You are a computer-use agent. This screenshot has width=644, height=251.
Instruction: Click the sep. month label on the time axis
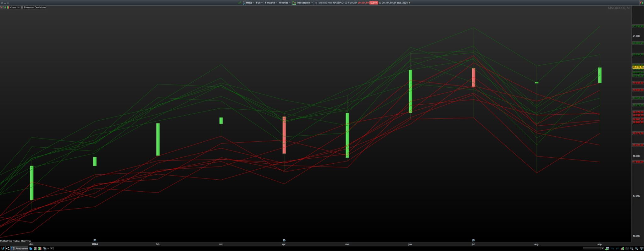click(x=600, y=244)
